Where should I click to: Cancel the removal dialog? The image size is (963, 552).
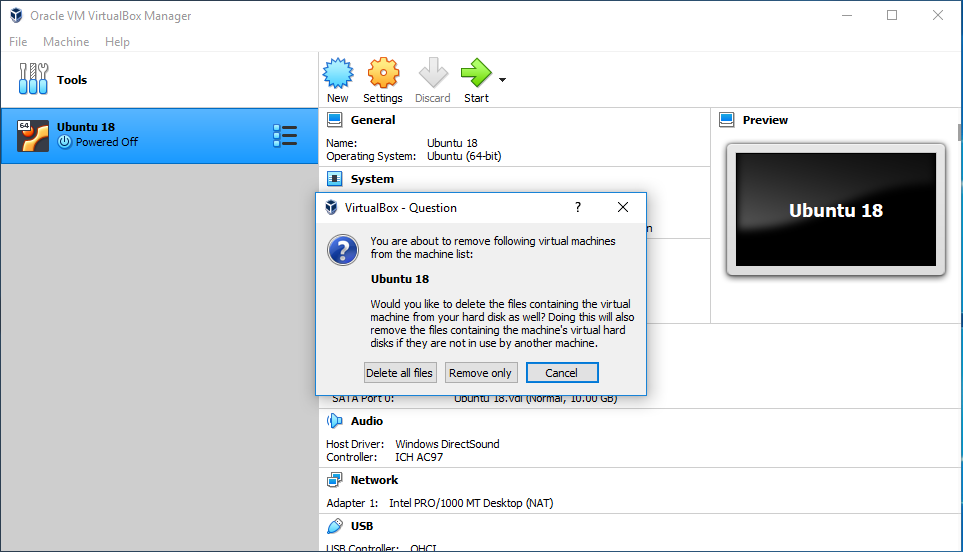tap(562, 373)
